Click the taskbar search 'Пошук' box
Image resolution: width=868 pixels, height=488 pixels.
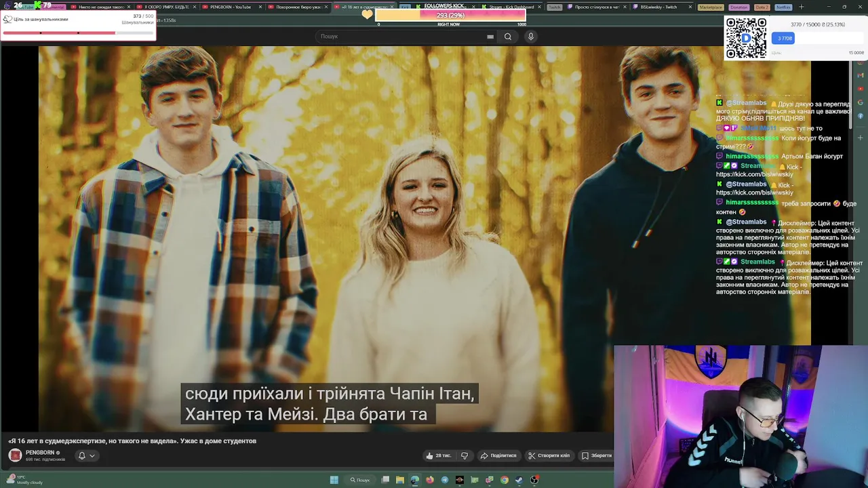(360, 480)
